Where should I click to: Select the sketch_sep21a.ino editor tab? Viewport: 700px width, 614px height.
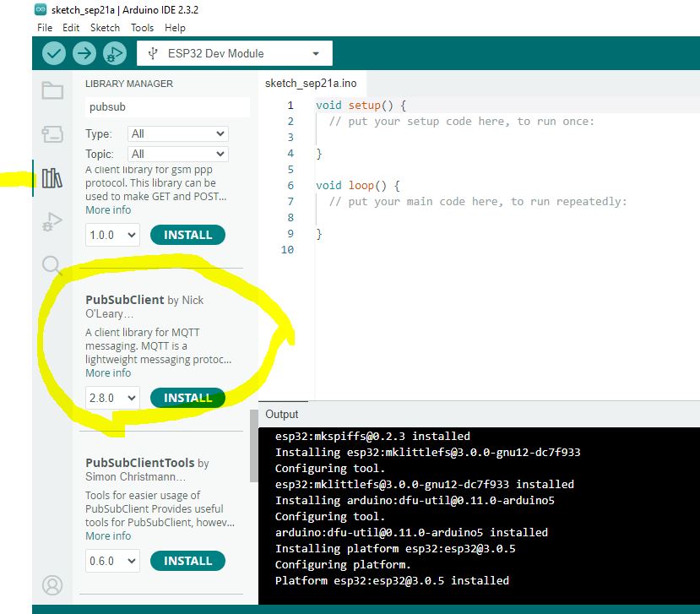tap(312, 83)
